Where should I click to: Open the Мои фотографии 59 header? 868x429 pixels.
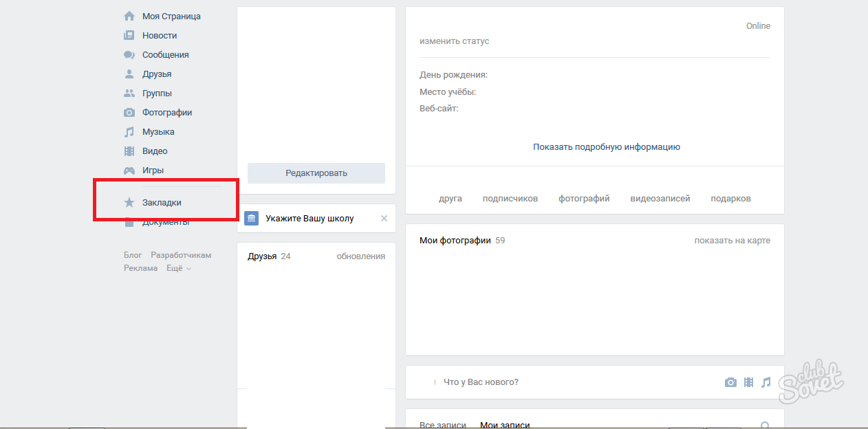click(462, 241)
